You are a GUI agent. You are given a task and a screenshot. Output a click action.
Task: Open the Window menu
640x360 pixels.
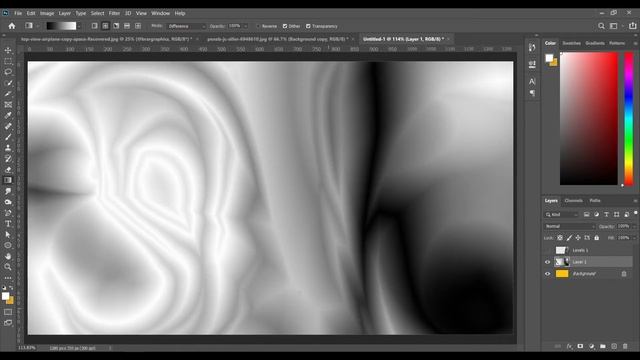[160, 13]
